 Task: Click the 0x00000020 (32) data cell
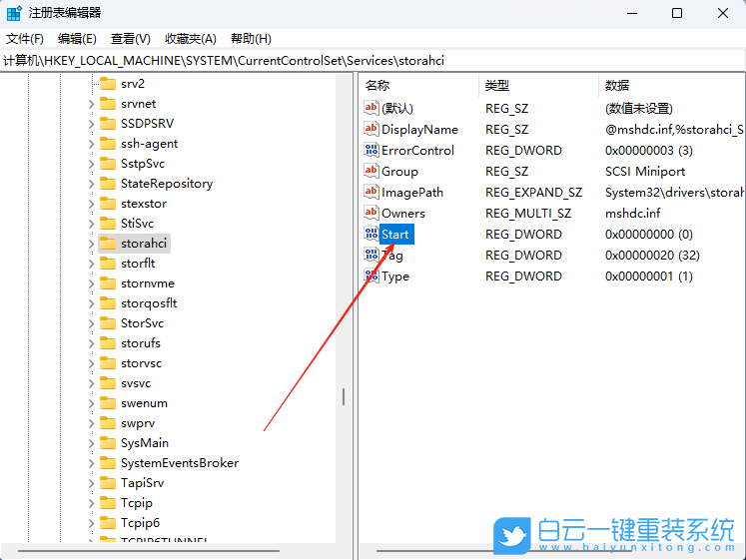652,256
